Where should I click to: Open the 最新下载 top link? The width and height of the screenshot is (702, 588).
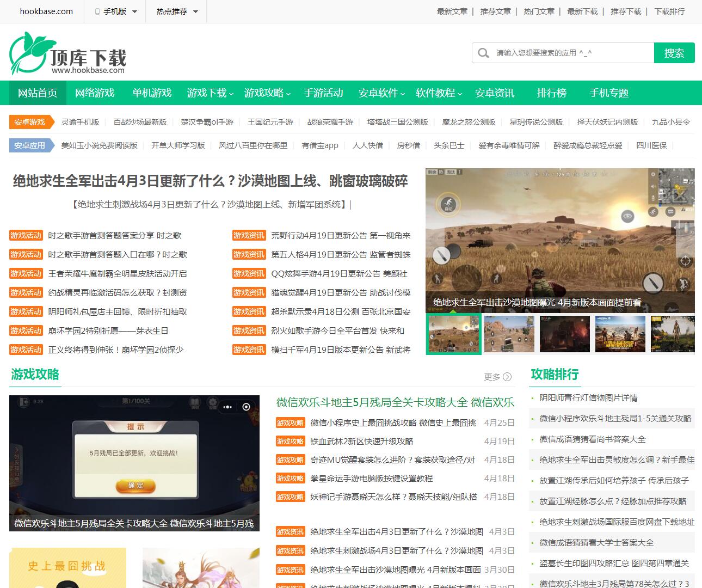[583, 11]
